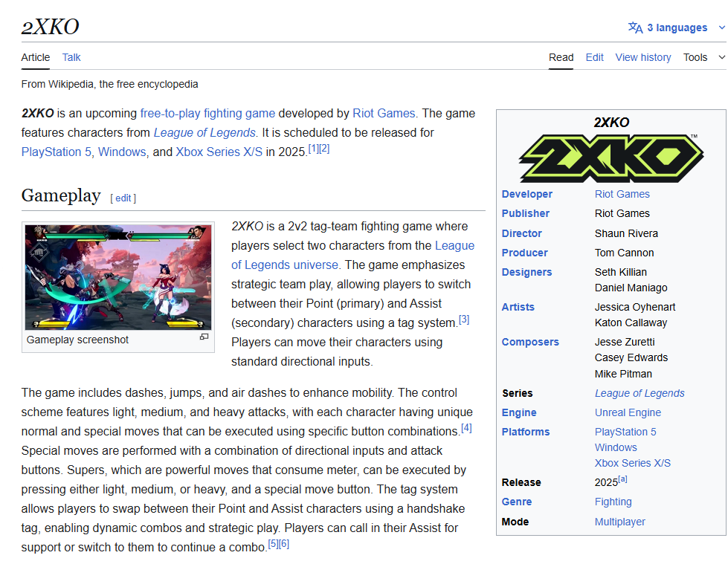Open the View history tab
The image size is (728, 564).
(x=643, y=57)
